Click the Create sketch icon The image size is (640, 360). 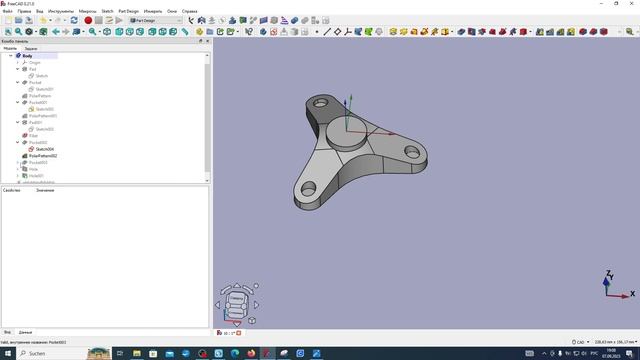click(x=273, y=32)
